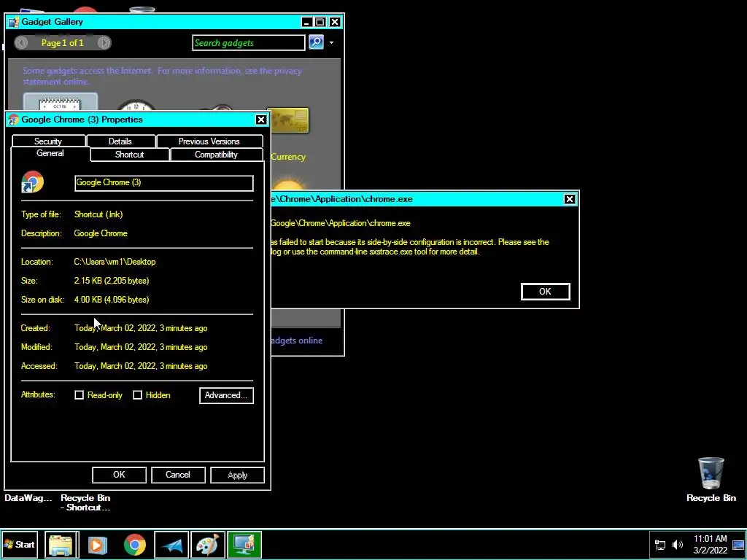Open Advanced attributes dialog
The image size is (747, 560).
pyautogui.click(x=226, y=395)
